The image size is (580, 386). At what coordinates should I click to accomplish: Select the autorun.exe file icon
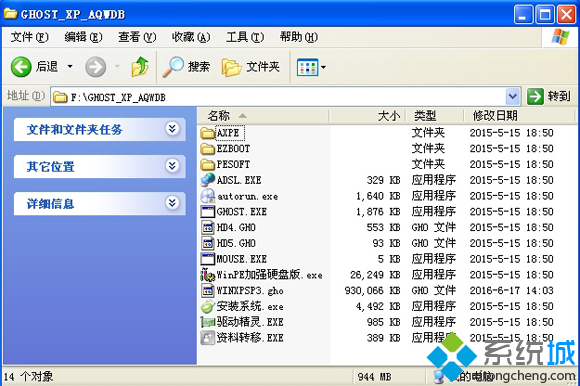pyautogui.click(x=208, y=196)
